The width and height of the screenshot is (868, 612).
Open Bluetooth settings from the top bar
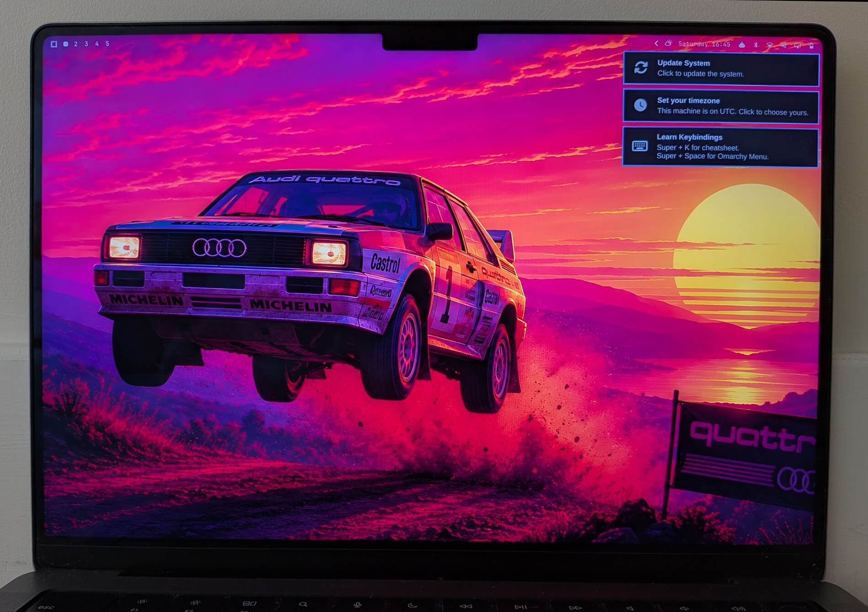[756, 45]
